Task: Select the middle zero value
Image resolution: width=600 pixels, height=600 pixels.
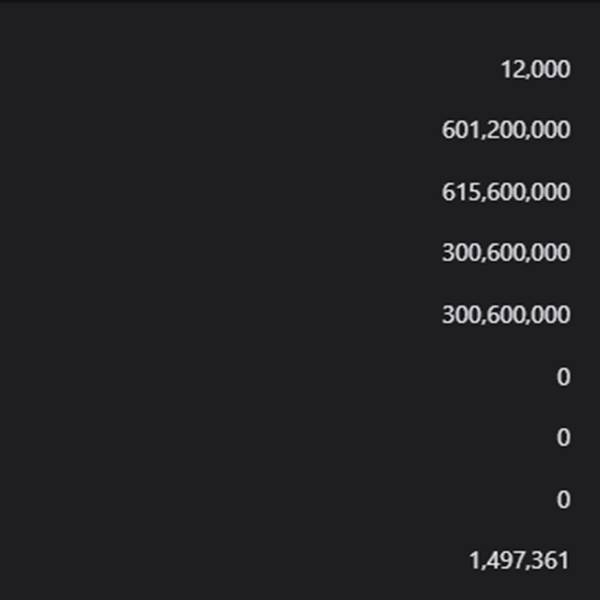Action: [x=563, y=437]
